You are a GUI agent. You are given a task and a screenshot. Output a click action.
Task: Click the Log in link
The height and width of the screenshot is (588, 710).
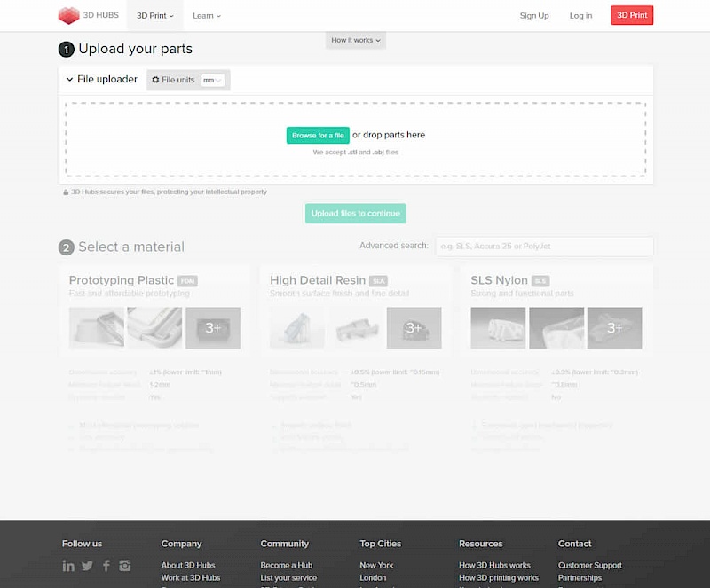tap(580, 15)
